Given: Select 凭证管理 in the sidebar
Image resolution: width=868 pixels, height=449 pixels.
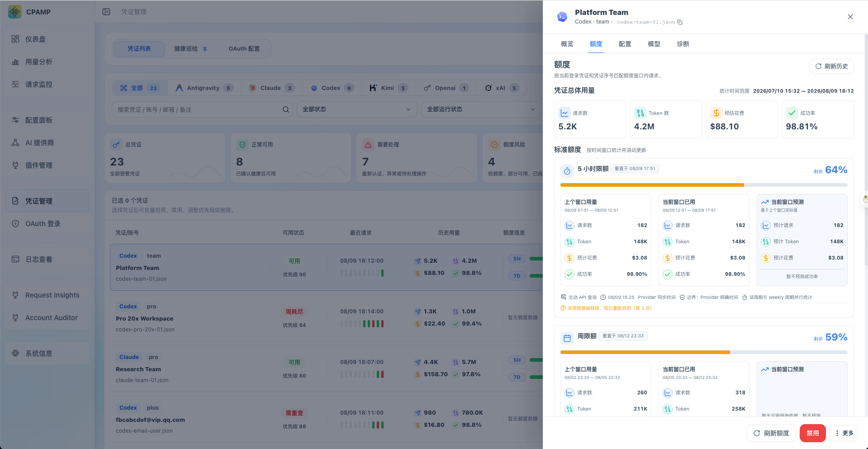Looking at the screenshot, I should coord(47,201).
